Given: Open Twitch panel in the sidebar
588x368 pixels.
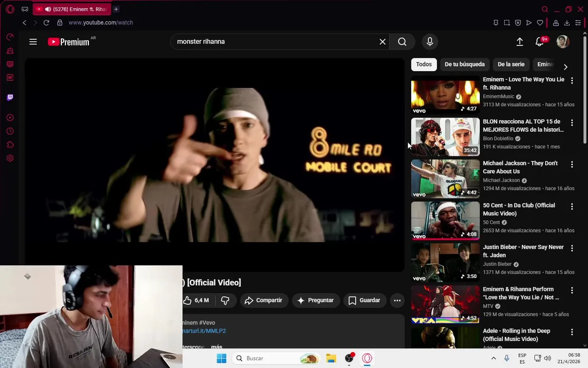Looking at the screenshot, I should (x=10, y=97).
